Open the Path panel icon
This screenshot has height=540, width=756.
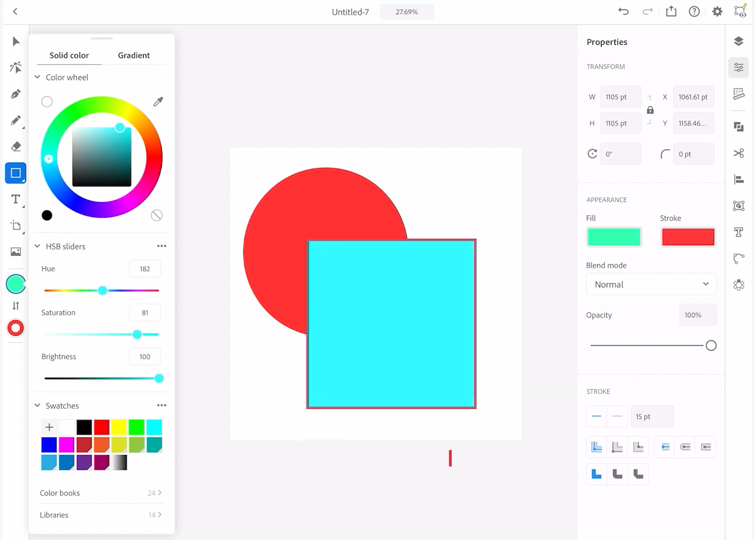(738, 258)
